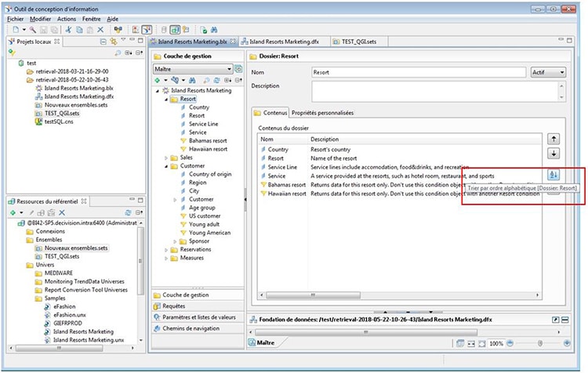This screenshot has width=588, height=373.
Task: Click the manage views icon beside Maître dropdown
Action: [x=238, y=69]
